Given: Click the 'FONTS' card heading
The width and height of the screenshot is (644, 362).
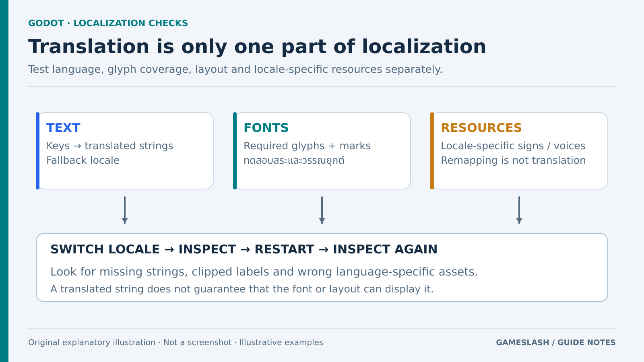Looking at the screenshot, I should click(266, 128).
